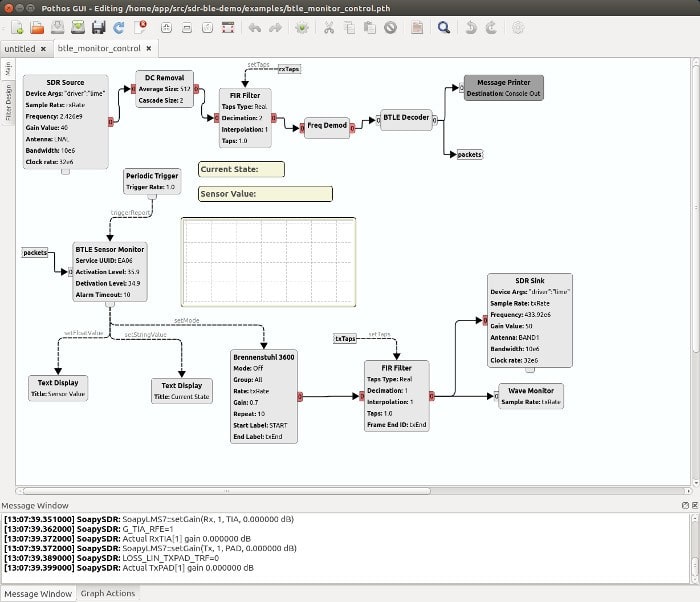Close the btle_monitor_control tab
This screenshot has height=602, width=700.
click(149, 48)
